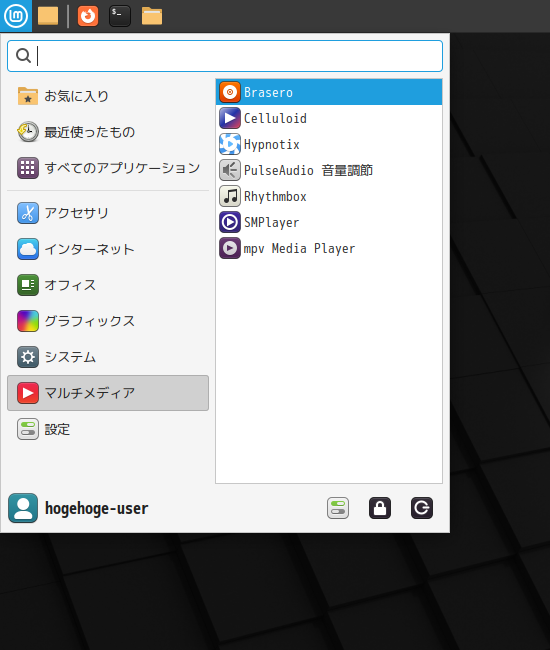Open the アクセサリ category
This screenshot has height=650, width=550.
coord(108,213)
